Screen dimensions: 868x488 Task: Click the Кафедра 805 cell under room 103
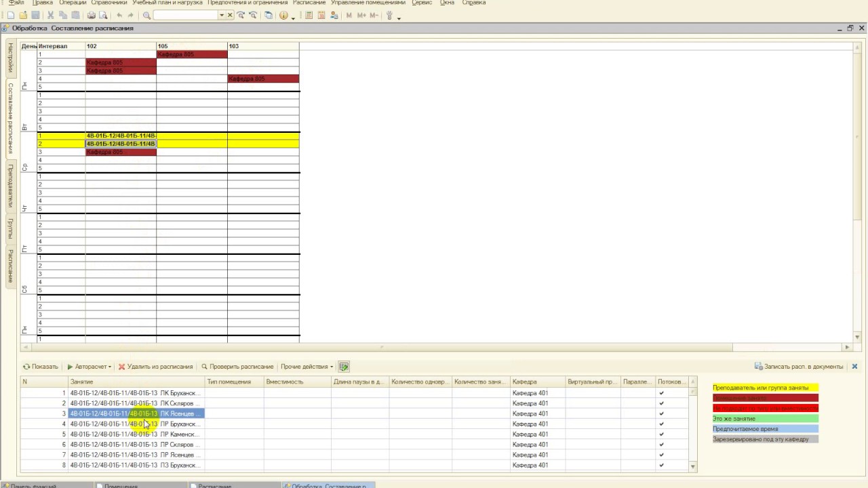(x=263, y=79)
